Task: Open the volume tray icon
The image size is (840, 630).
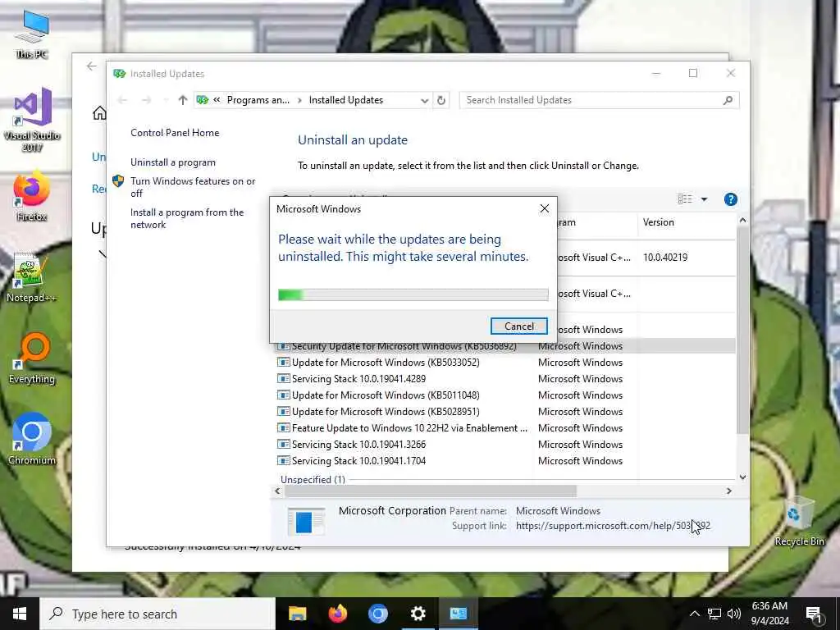Action: tap(734, 614)
